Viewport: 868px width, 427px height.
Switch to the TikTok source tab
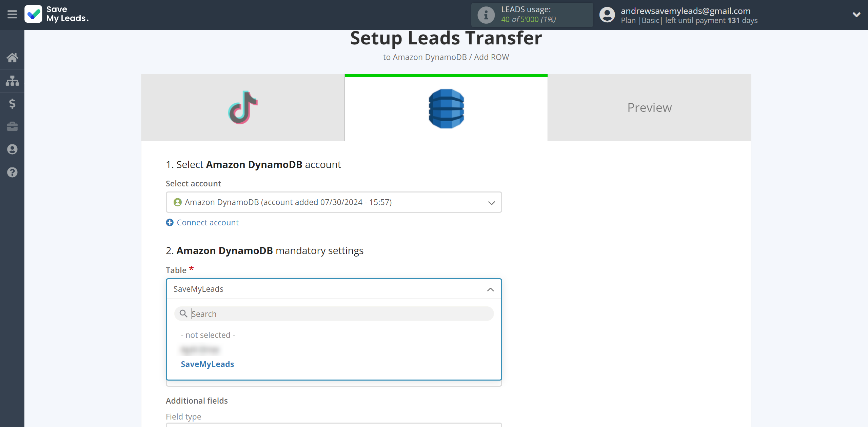pyautogui.click(x=243, y=107)
